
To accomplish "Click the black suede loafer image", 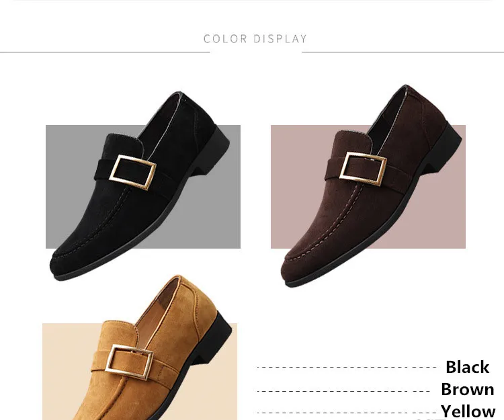I will click(140, 186).
